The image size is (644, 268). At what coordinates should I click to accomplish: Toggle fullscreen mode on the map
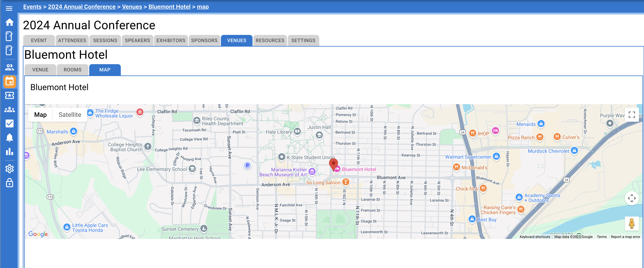click(x=632, y=115)
